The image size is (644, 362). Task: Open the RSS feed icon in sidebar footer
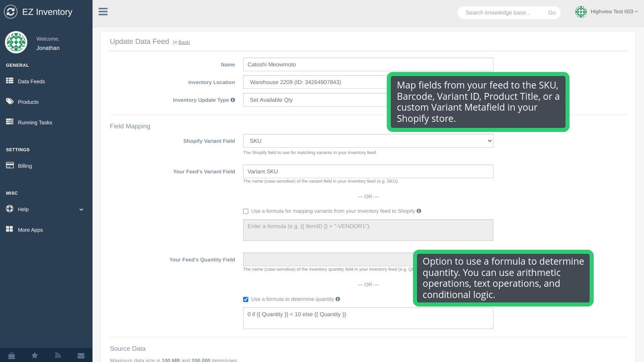[x=58, y=356]
